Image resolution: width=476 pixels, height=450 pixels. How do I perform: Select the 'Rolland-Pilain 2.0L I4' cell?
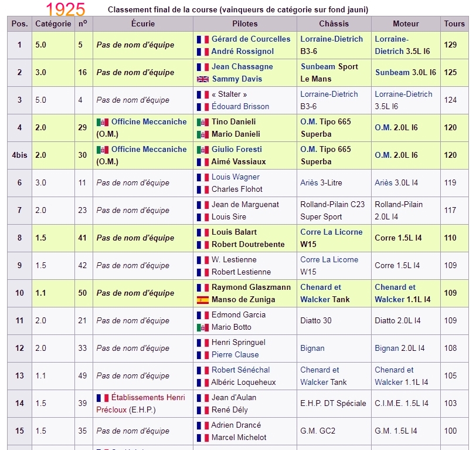pos(406,211)
